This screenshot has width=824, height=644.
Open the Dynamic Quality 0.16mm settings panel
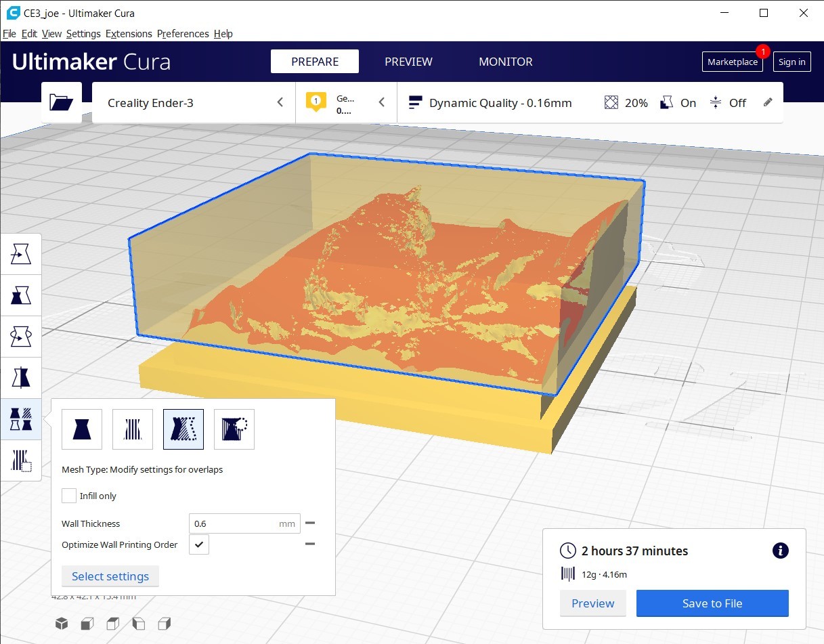pyautogui.click(x=590, y=103)
